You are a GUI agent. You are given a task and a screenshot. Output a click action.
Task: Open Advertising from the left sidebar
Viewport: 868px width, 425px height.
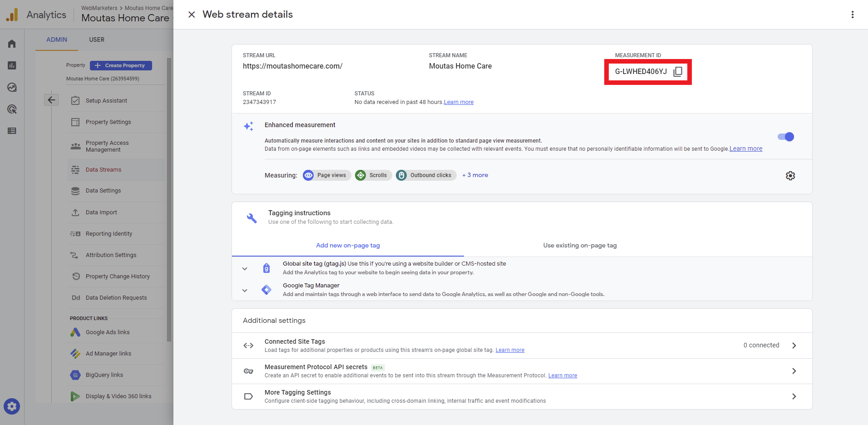click(x=12, y=109)
